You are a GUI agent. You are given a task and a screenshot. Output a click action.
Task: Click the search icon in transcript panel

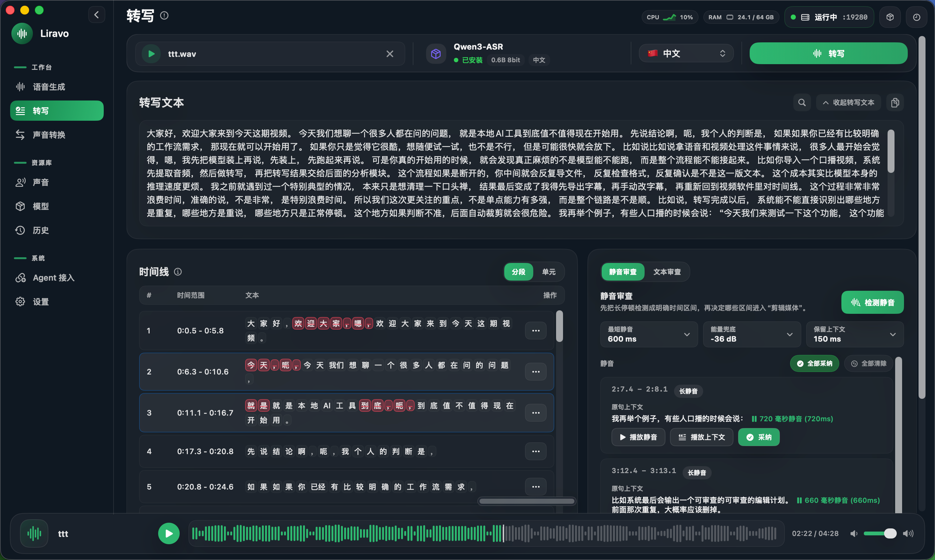coord(802,103)
